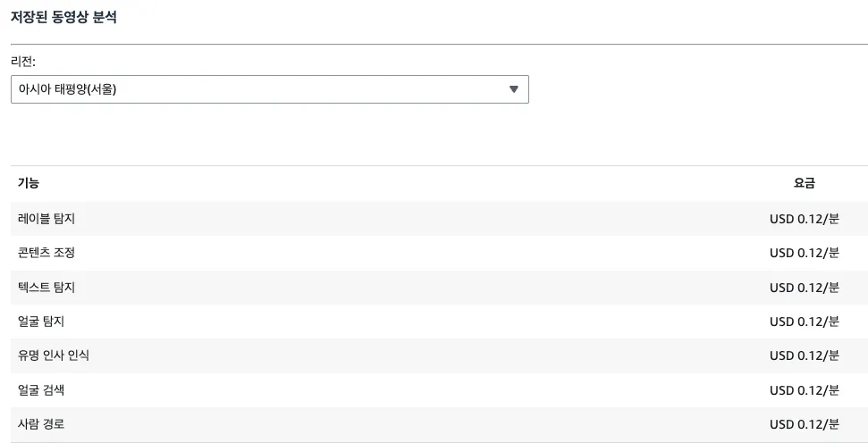Image resolution: width=868 pixels, height=443 pixels.
Task: Click the price for 콘텐츠 조정
Action: point(804,253)
